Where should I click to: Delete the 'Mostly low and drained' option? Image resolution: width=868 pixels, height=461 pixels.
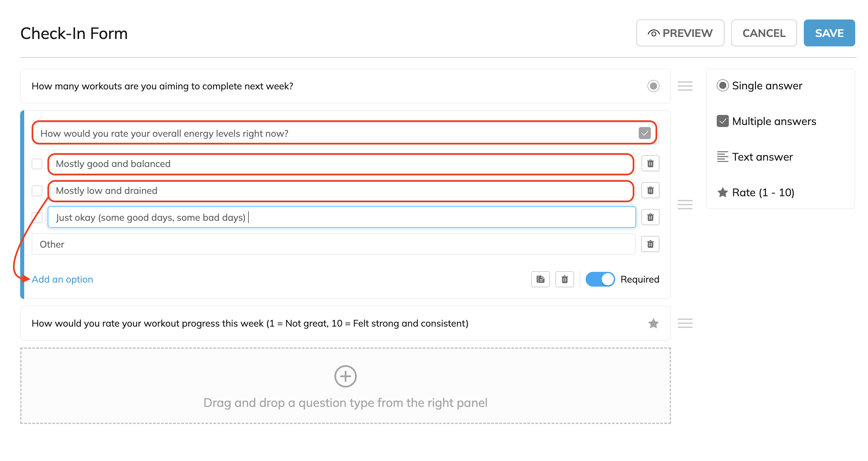pos(650,191)
